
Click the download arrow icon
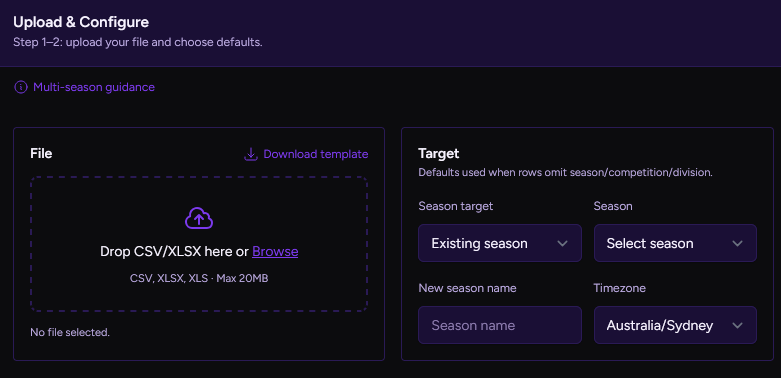(x=251, y=154)
